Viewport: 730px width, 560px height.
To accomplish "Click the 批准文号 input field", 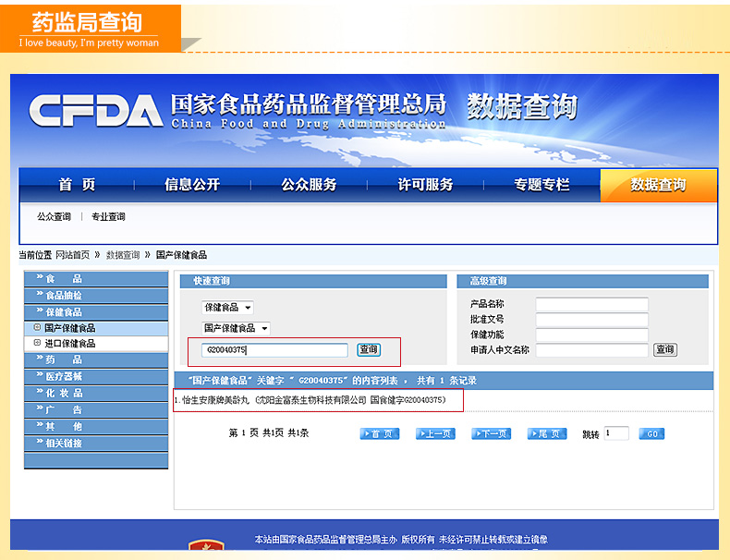I will point(591,320).
